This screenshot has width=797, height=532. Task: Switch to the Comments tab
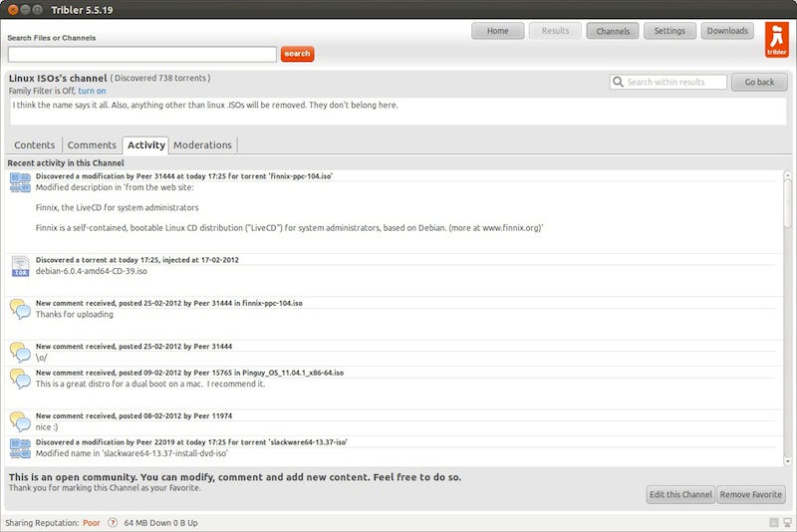[x=92, y=145]
